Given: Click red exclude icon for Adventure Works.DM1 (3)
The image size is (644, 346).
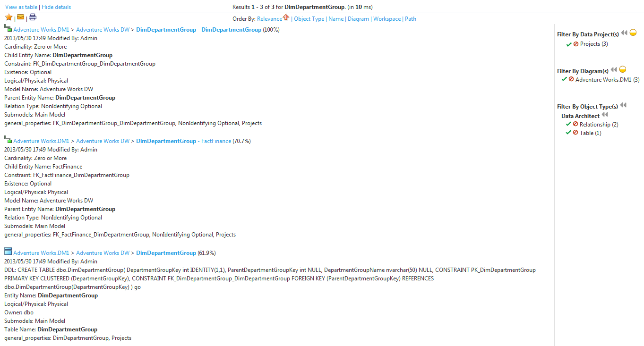Looking at the screenshot, I should point(571,80).
